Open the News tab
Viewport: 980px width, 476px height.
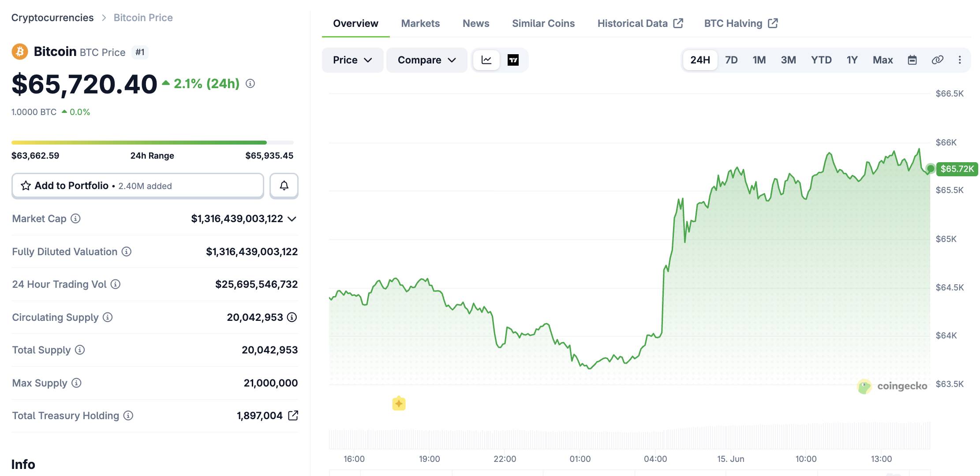[x=476, y=23]
